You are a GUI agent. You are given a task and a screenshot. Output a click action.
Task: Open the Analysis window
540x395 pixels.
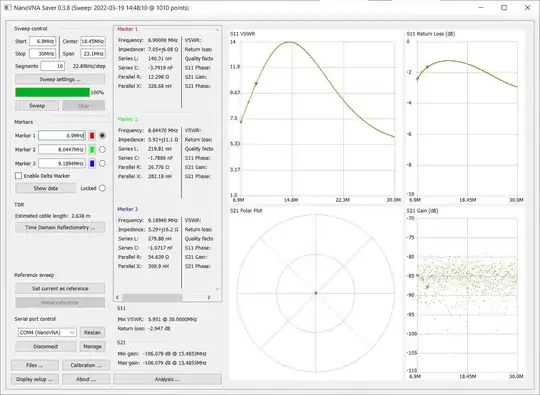point(167,379)
